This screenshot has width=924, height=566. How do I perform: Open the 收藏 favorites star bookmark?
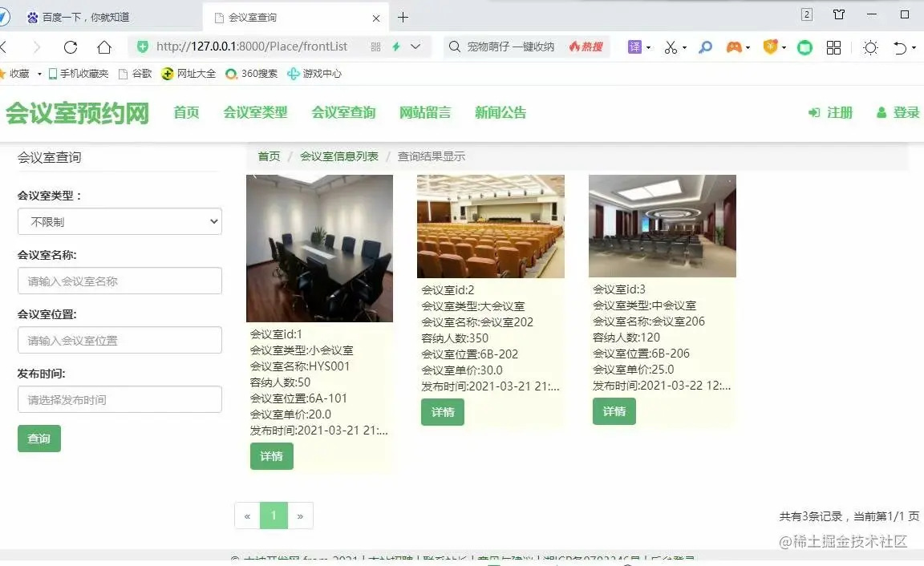[14, 74]
